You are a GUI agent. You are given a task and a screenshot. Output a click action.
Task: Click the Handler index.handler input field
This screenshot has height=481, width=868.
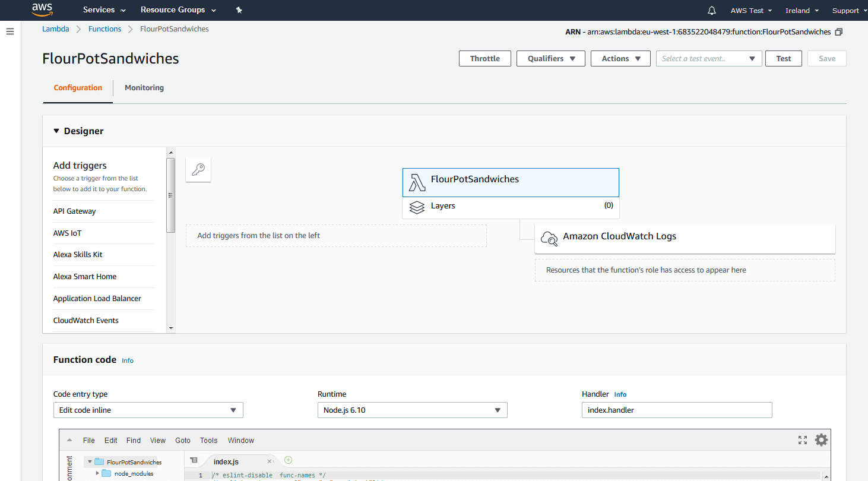(677, 410)
